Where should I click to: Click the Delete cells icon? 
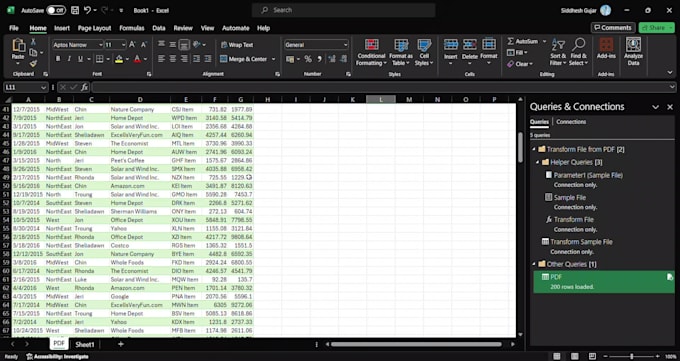pos(470,44)
